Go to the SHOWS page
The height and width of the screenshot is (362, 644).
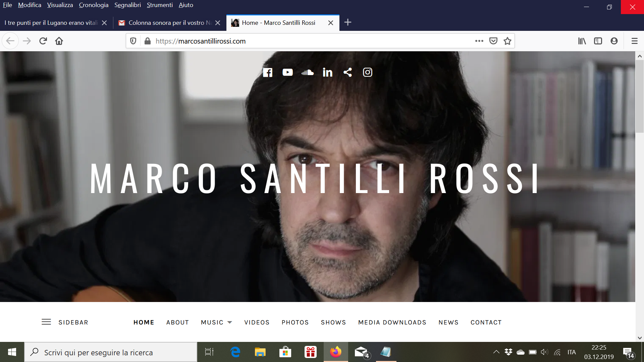pos(333,322)
